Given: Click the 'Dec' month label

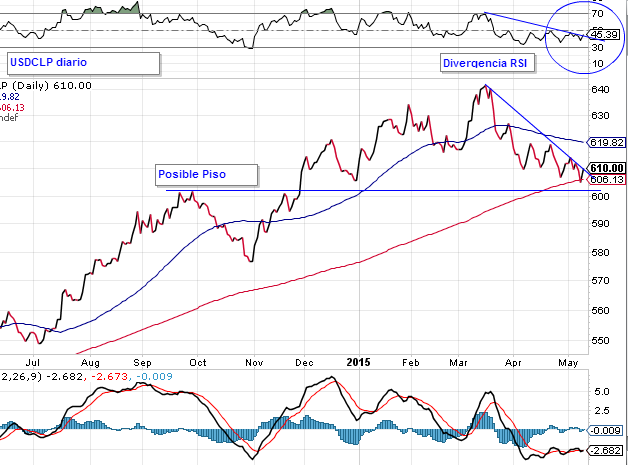Looking at the screenshot, I should (x=304, y=363).
